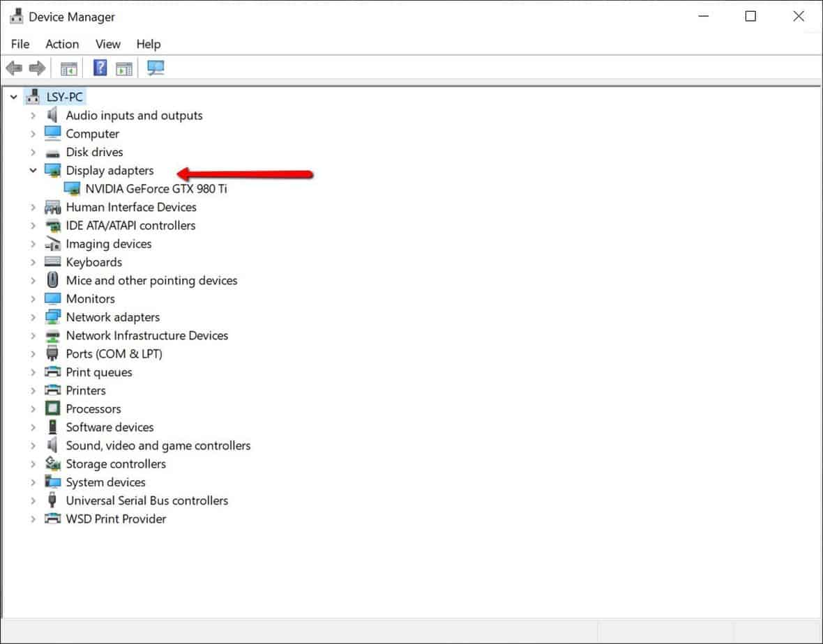Collapse the Display adapters category
This screenshot has height=644, width=823.
(33, 170)
